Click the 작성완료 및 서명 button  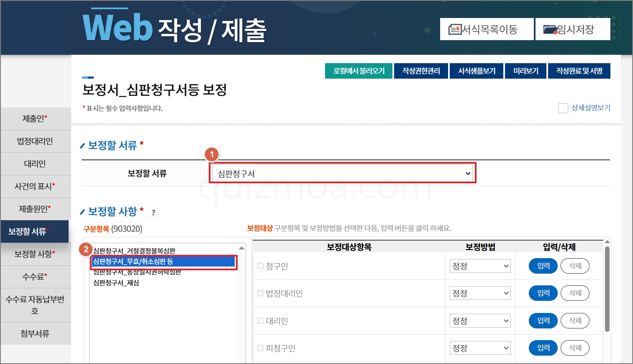[579, 71]
